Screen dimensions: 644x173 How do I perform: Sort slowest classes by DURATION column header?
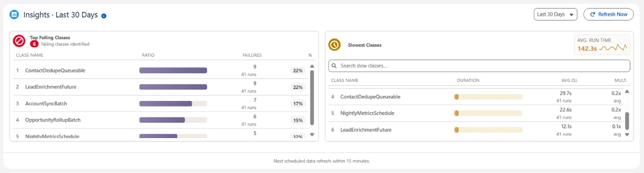click(468, 80)
